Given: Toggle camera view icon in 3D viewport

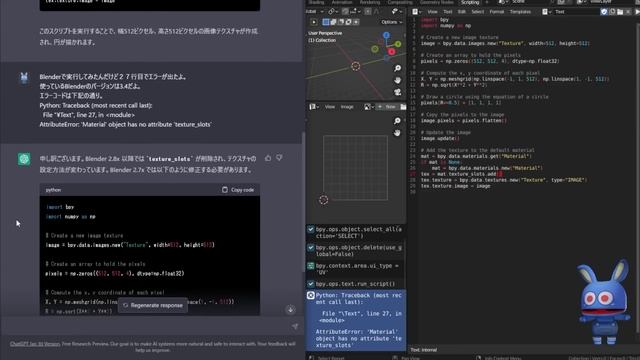Looking at the screenshot, I should pos(398,92).
